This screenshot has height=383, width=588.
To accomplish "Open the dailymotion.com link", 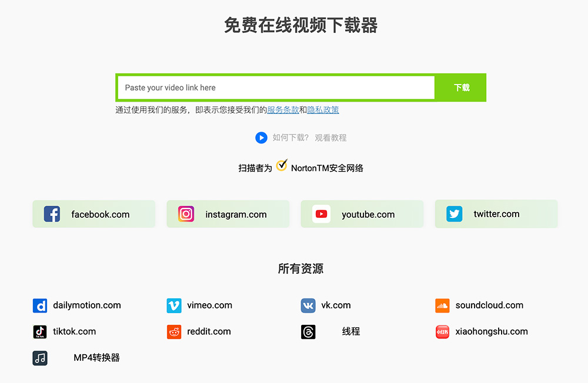I will 87,305.
